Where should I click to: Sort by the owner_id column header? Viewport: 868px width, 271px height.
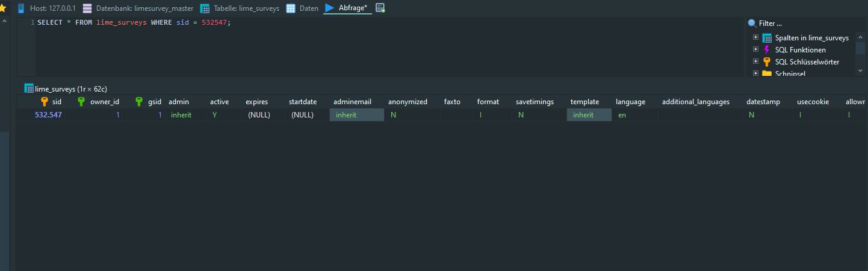104,102
